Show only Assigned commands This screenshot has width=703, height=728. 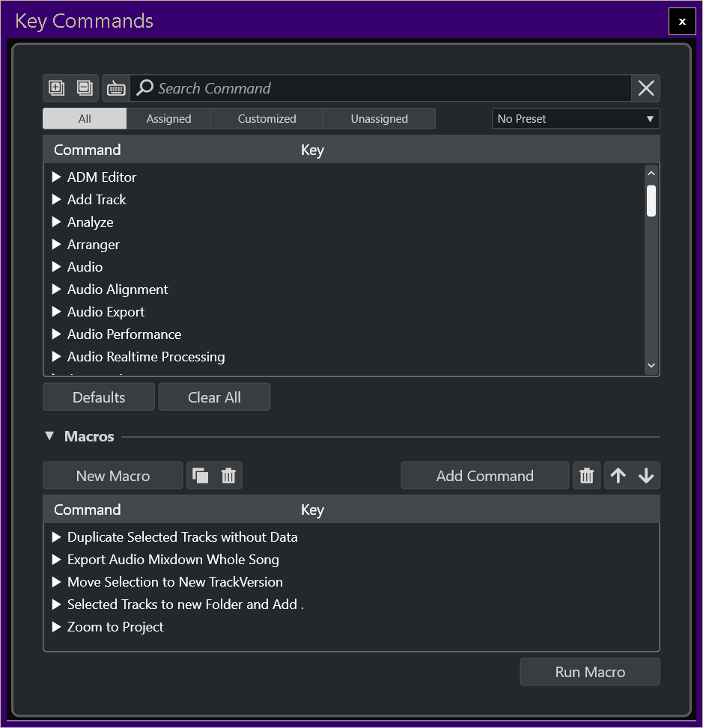click(x=168, y=119)
